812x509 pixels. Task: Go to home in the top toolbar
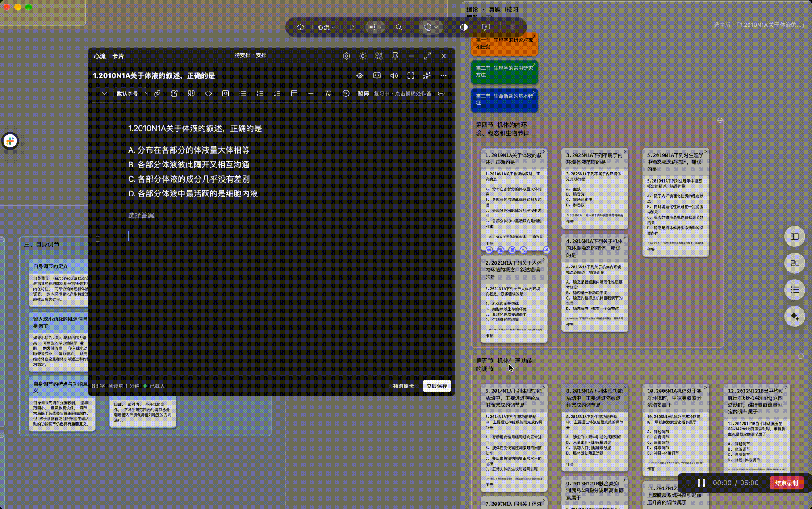[x=301, y=27]
